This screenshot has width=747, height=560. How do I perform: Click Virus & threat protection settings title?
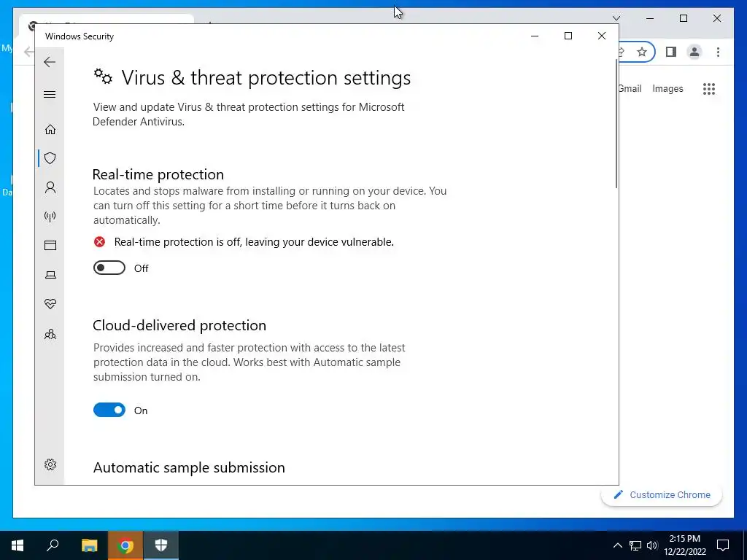click(266, 77)
